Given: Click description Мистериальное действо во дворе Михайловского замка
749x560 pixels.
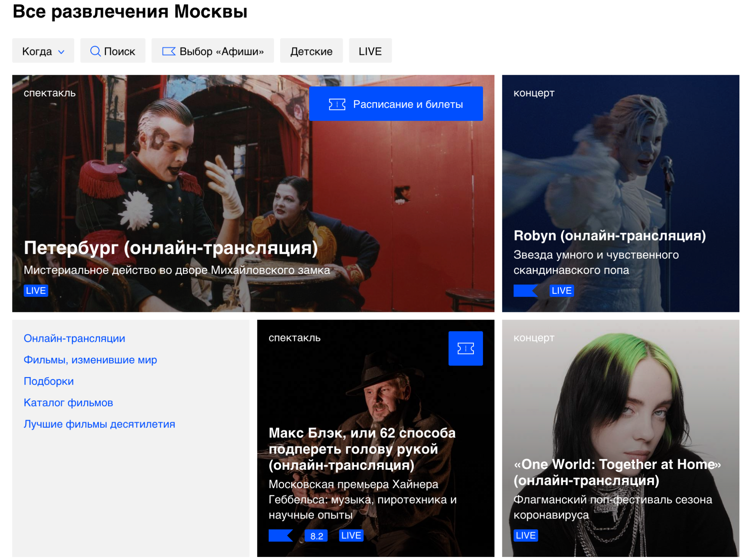Looking at the screenshot, I should 177,270.
